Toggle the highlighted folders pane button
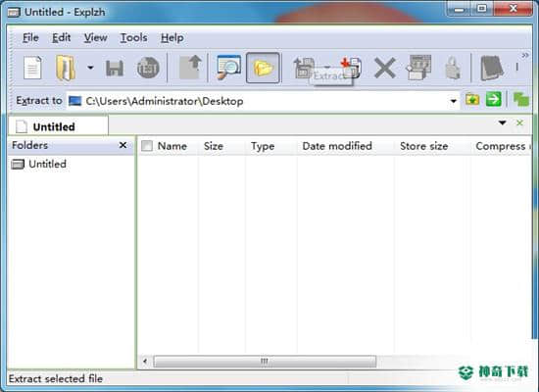The height and width of the screenshot is (392, 539). 263,68
